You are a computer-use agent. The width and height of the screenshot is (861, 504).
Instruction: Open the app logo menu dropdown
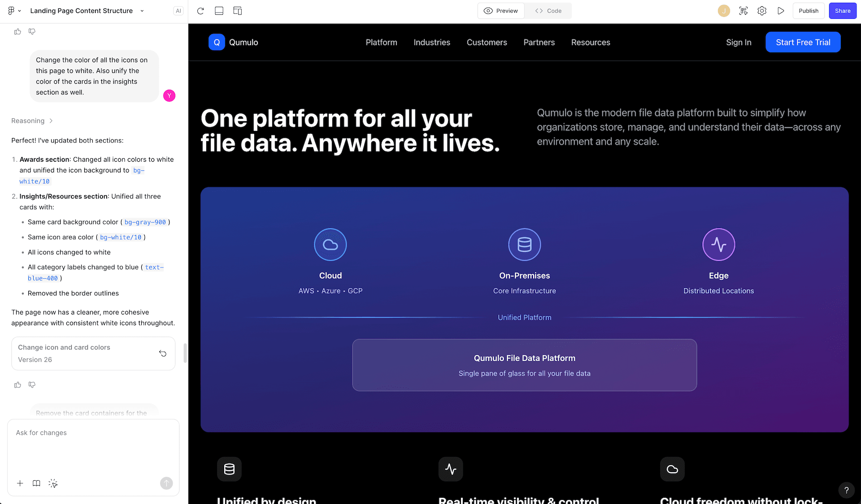(14, 11)
